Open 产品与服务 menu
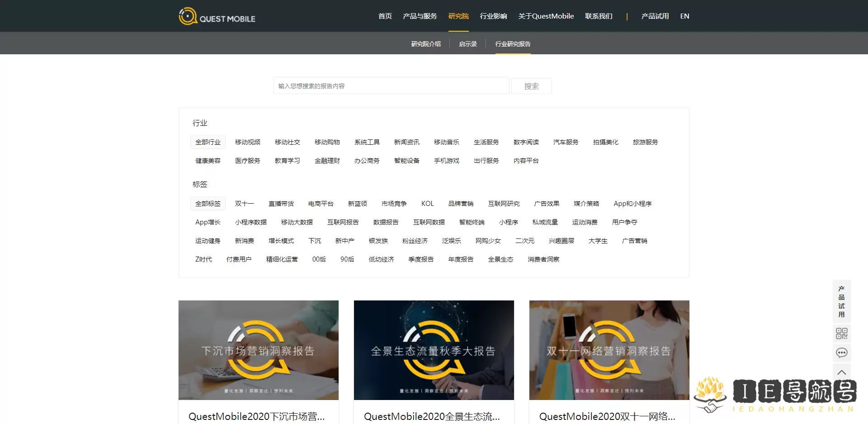The height and width of the screenshot is (424, 868). 420,16
